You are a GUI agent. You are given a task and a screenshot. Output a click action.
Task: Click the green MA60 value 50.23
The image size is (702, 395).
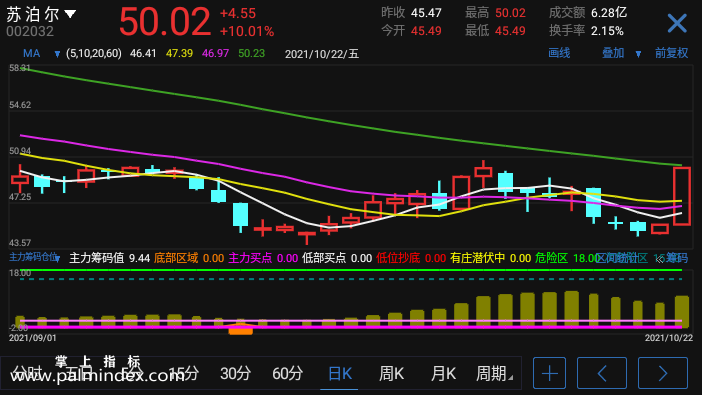pos(252,54)
